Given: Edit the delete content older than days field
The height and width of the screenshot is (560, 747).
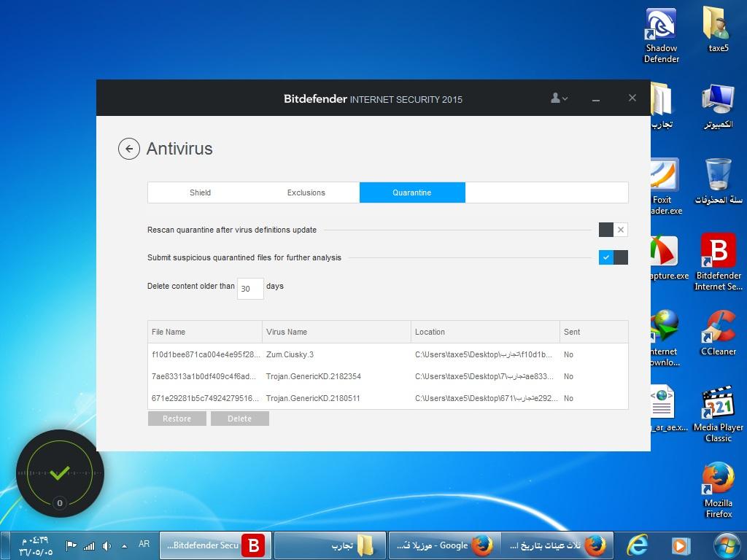Looking at the screenshot, I should tap(250, 289).
